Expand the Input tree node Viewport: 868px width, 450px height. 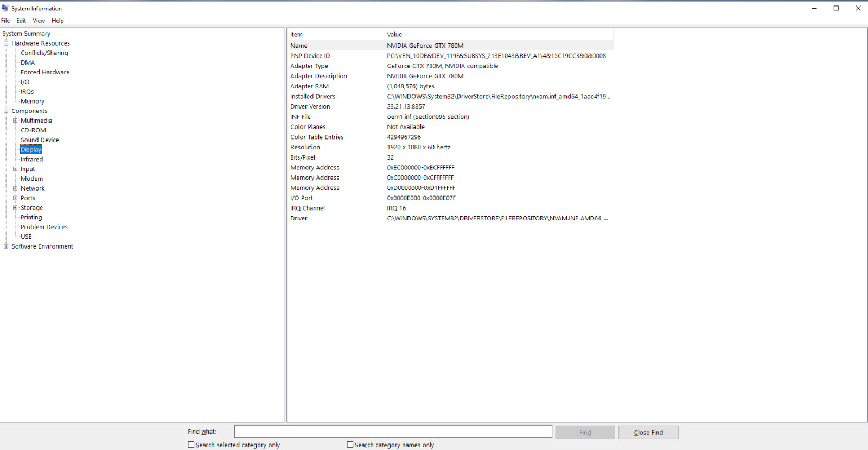coord(15,169)
